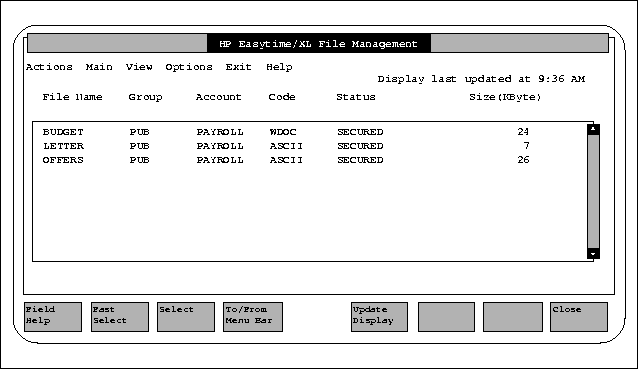Click the Size(KByte) column header
The height and width of the screenshot is (369, 638).
(505, 97)
